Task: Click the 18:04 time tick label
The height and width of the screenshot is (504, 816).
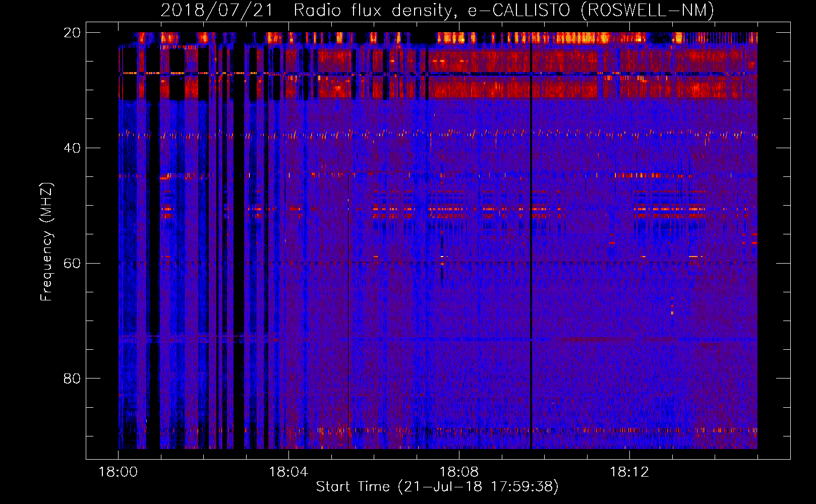Action: tap(288, 472)
